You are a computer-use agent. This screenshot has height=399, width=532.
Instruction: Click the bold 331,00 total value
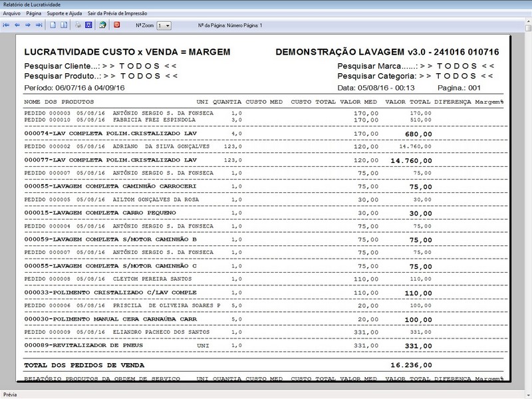pos(418,346)
